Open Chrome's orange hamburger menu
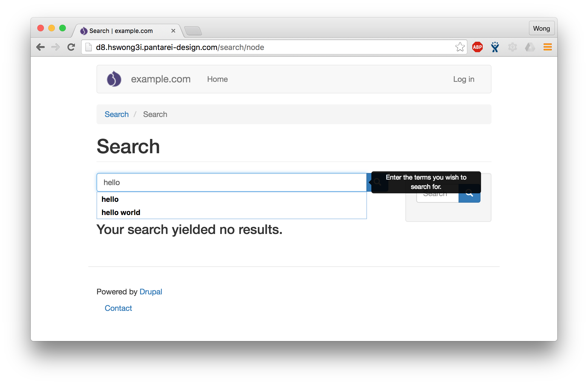 coord(547,47)
